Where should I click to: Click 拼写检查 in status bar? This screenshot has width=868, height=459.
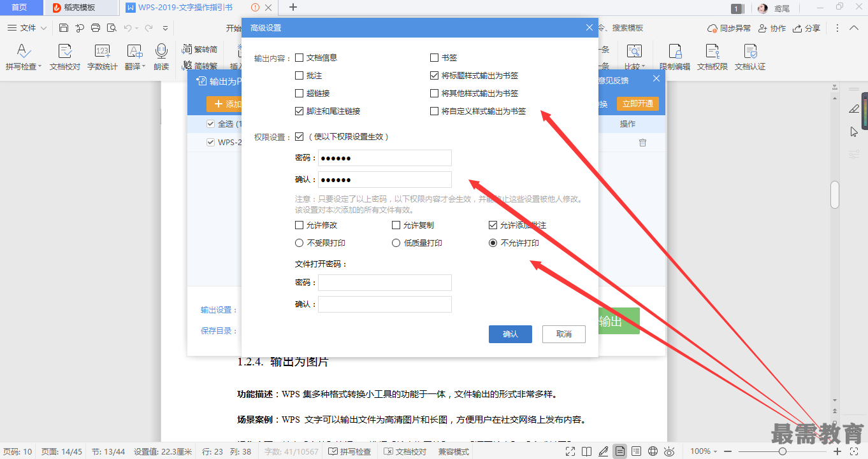pyautogui.click(x=349, y=451)
